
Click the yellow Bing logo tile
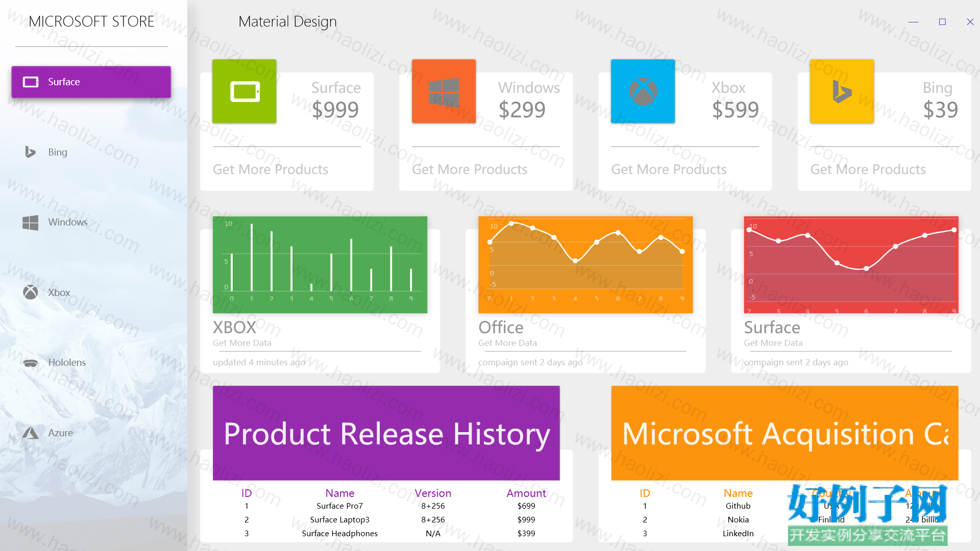click(x=842, y=91)
